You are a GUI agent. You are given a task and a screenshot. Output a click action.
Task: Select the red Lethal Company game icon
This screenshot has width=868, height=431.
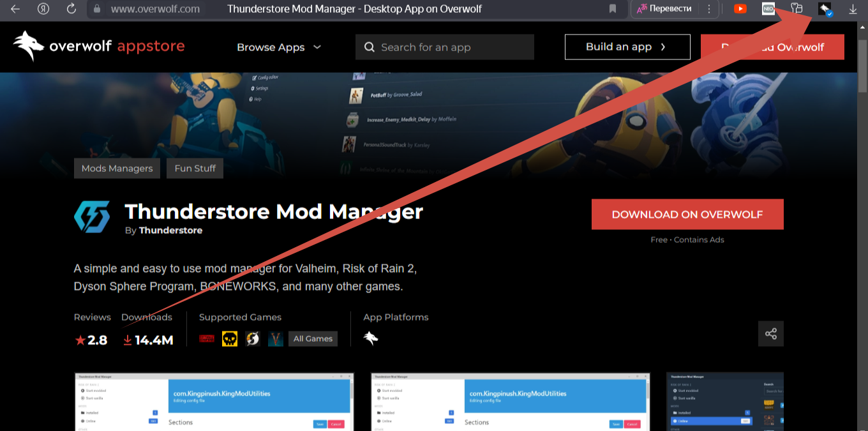[207, 338]
